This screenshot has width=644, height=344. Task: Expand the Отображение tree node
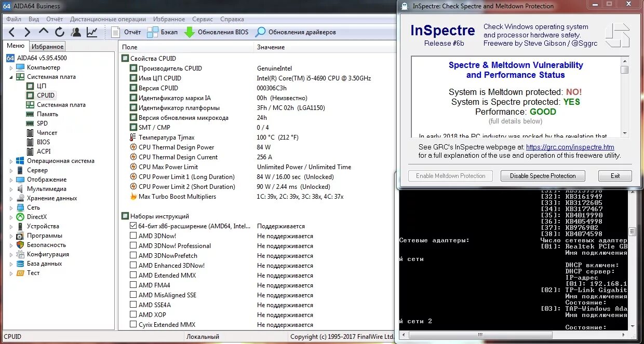coord(11,180)
